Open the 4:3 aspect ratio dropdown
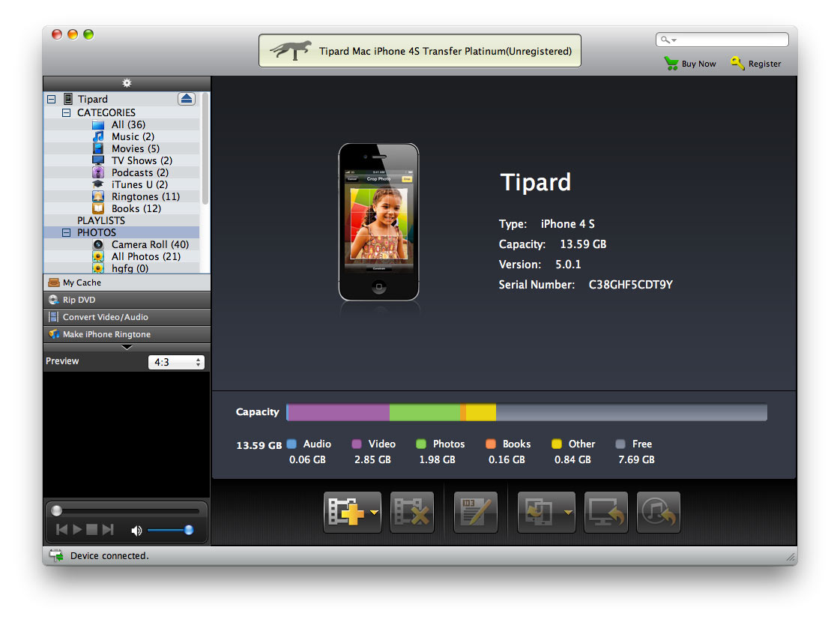The width and height of the screenshot is (840, 625). tap(176, 362)
